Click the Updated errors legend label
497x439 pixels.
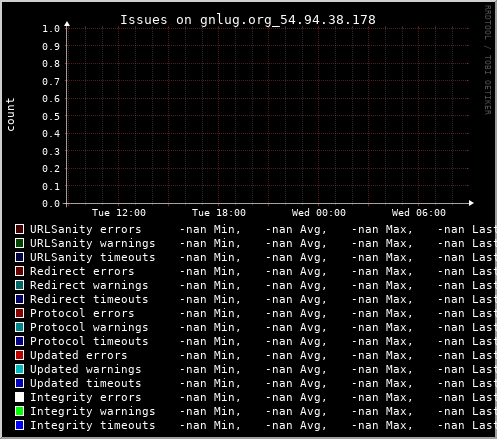[79, 355]
